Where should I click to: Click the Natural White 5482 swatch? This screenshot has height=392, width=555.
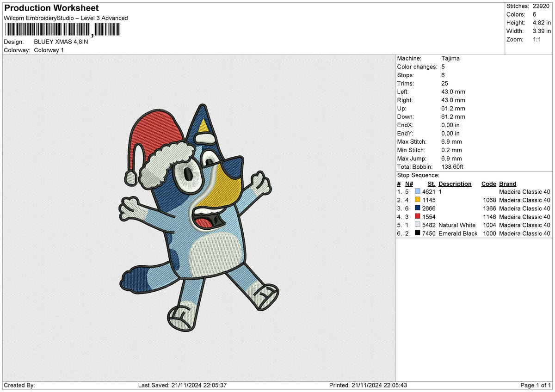418,225
